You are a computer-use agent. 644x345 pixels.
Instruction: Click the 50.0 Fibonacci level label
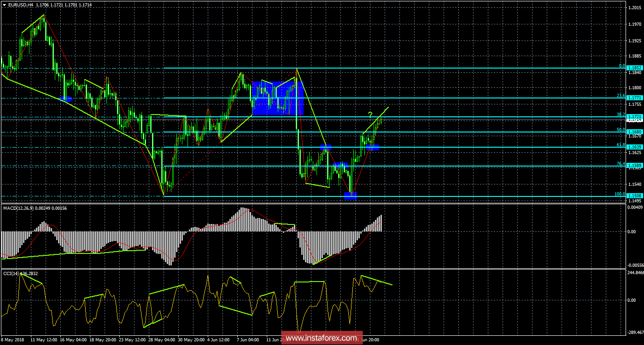click(x=621, y=130)
